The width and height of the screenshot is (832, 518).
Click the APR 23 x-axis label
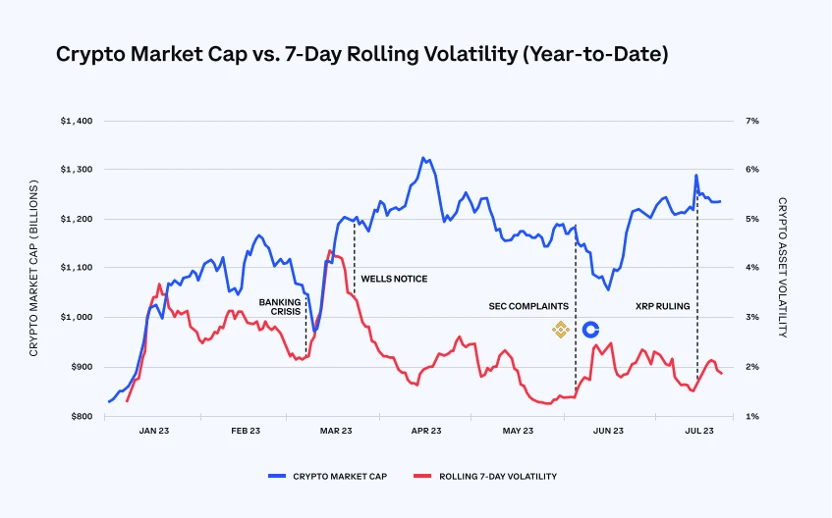426,431
